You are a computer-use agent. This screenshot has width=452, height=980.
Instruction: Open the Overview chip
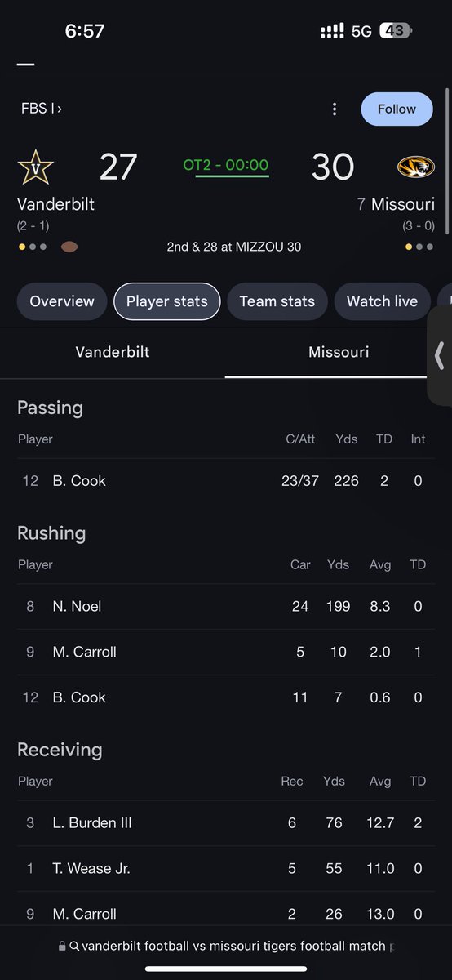coord(62,301)
